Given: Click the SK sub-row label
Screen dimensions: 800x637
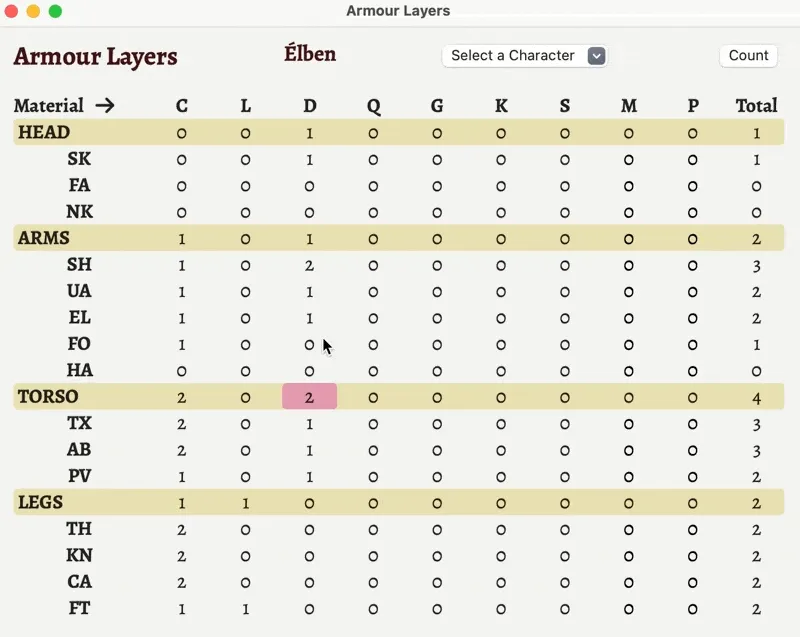Looking at the screenshot, I should click(x=79, y=159).
